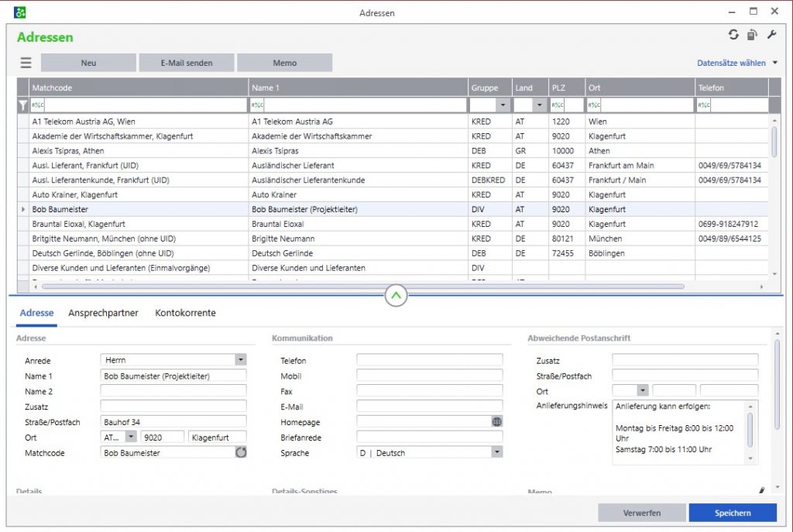Open the Land filter dropdown
793x532 pixels.
[x=539, y=105]
